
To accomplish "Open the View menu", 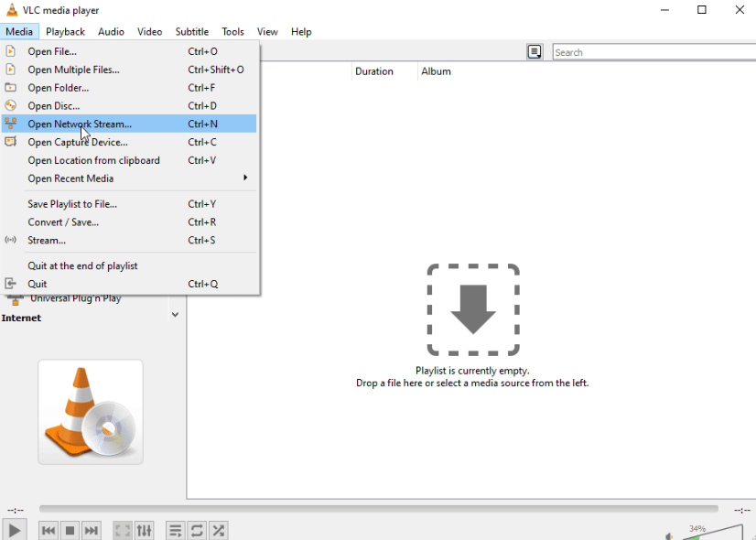I will coord(267,32).
